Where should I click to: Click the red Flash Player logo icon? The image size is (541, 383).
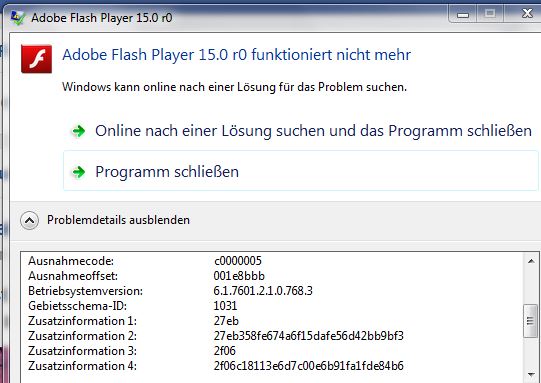point(36,59)
